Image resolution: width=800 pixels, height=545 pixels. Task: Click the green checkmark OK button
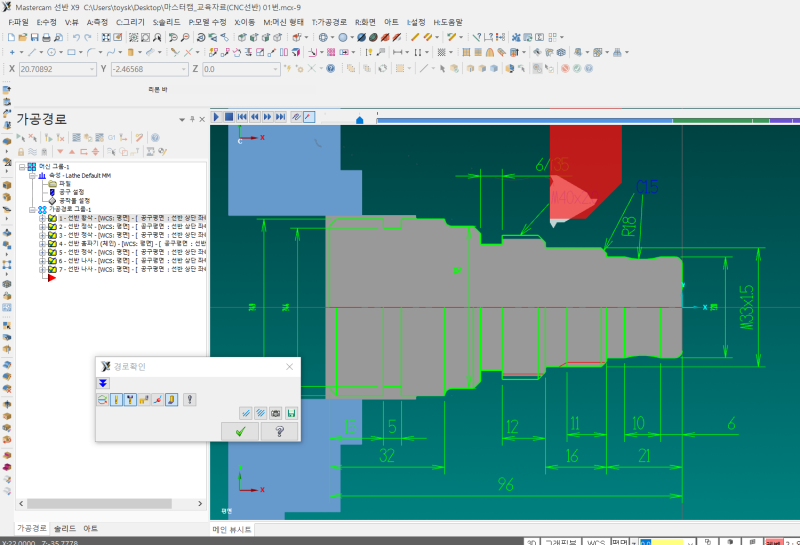tap(240, 431)
